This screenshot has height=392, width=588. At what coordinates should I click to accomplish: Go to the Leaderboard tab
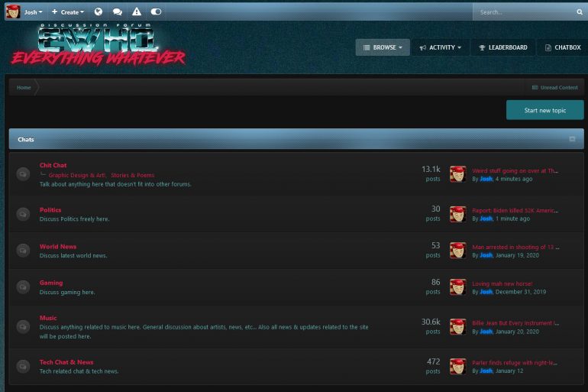(x=502, y=47)
